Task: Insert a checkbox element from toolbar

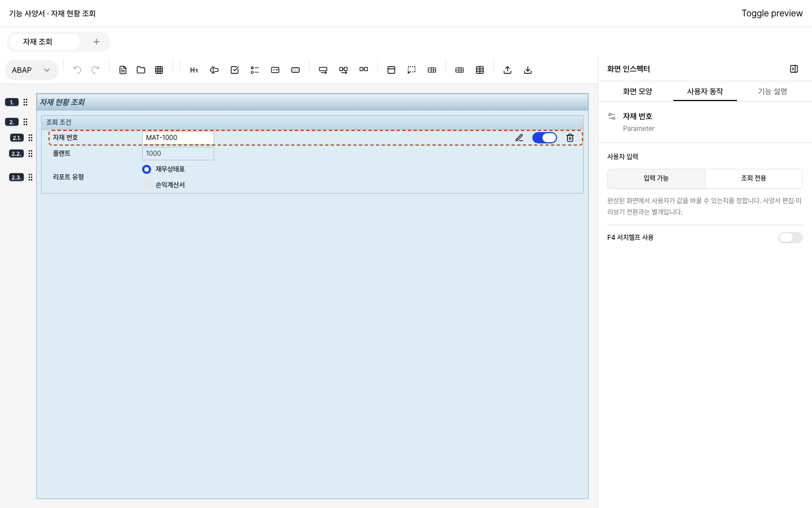Action: coord(235,70)
